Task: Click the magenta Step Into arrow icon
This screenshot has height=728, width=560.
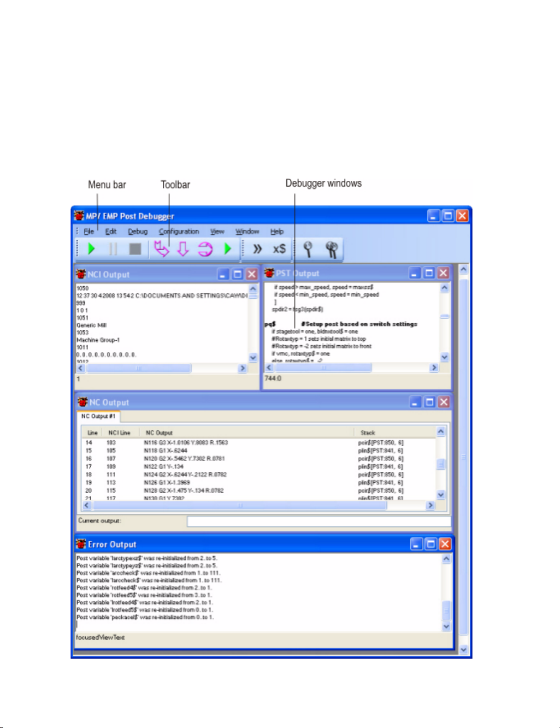Action: (161, 249)
